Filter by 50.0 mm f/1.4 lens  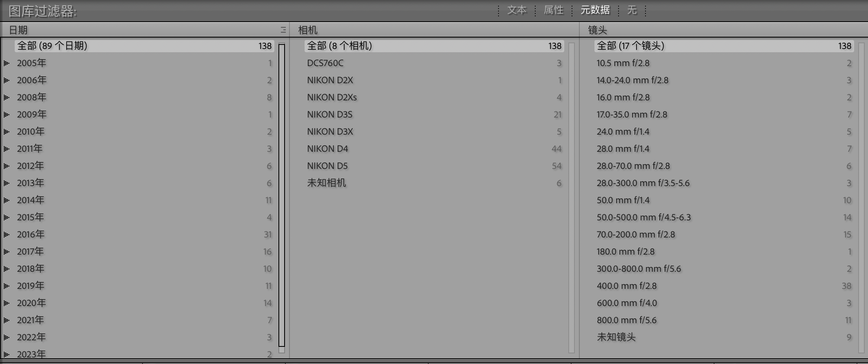724,200
